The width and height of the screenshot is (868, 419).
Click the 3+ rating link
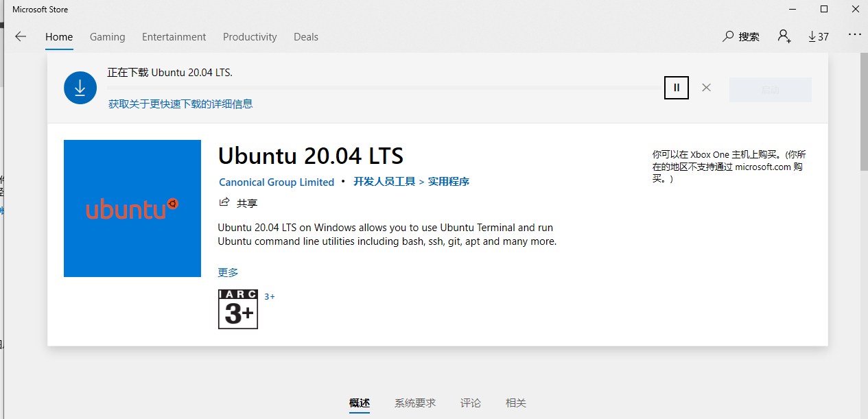tap(270, 297)
